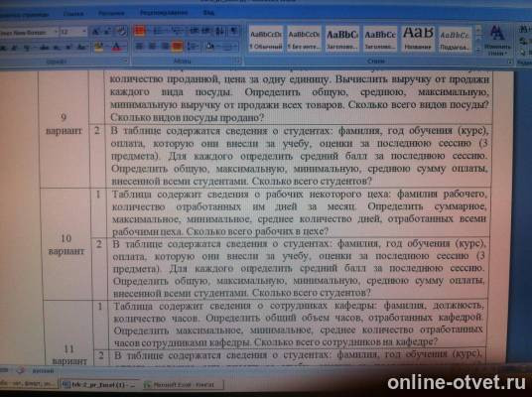Click the multilevel list icon
The width and height of the screenshot is (532, 397).
[176, 31]
